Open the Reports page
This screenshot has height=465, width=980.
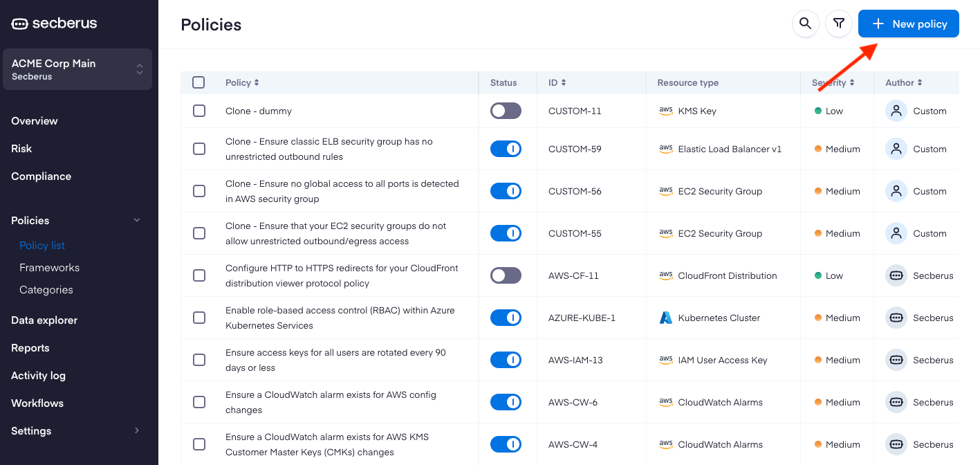coord(30,347)
